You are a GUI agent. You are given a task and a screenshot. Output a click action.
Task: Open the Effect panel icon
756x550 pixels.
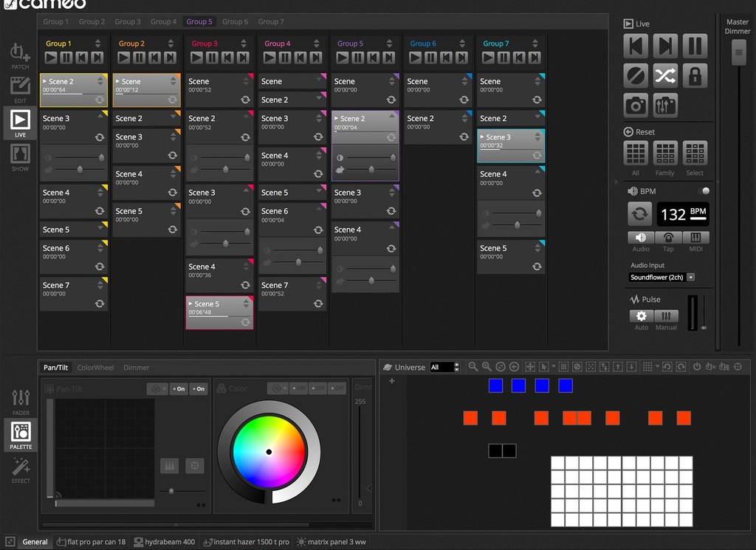pos(21,470)
